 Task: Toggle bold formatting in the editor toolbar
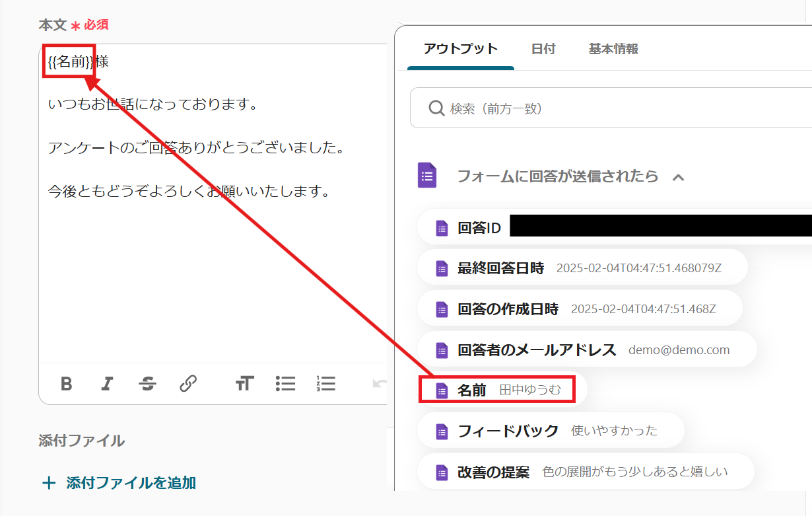point(66,384)
